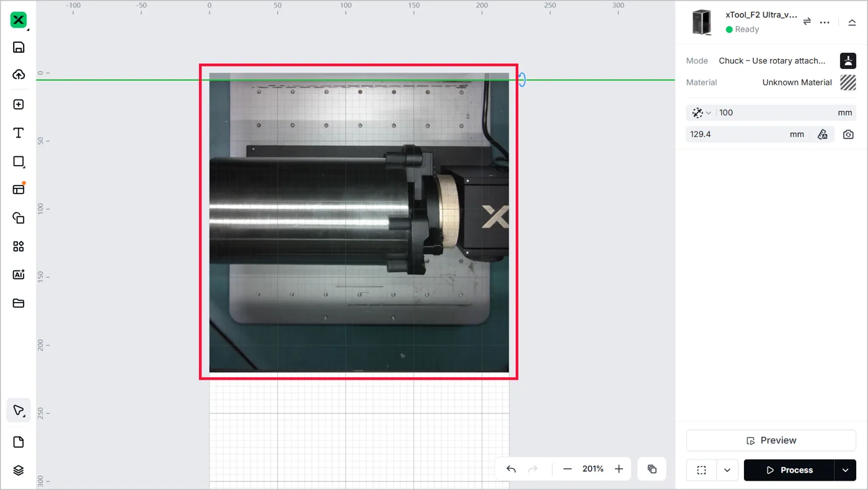Click the striped Unknown Material swatch
This screenshot has height=490, width=868.
[848, 82]
